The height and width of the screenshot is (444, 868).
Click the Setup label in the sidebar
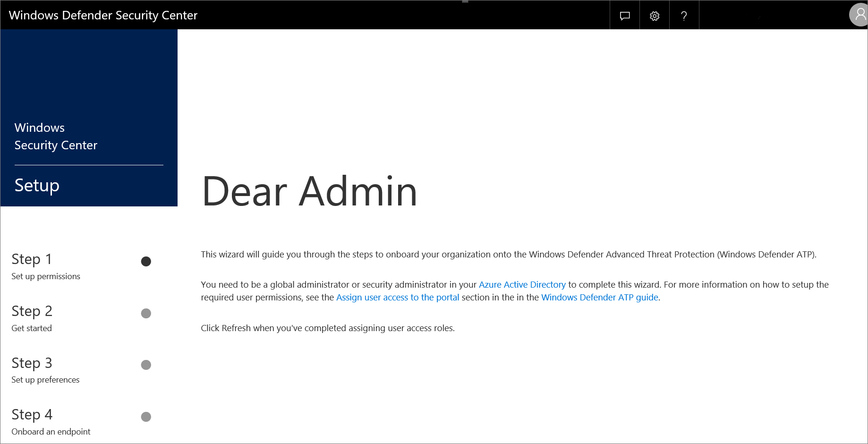[37, 185]
